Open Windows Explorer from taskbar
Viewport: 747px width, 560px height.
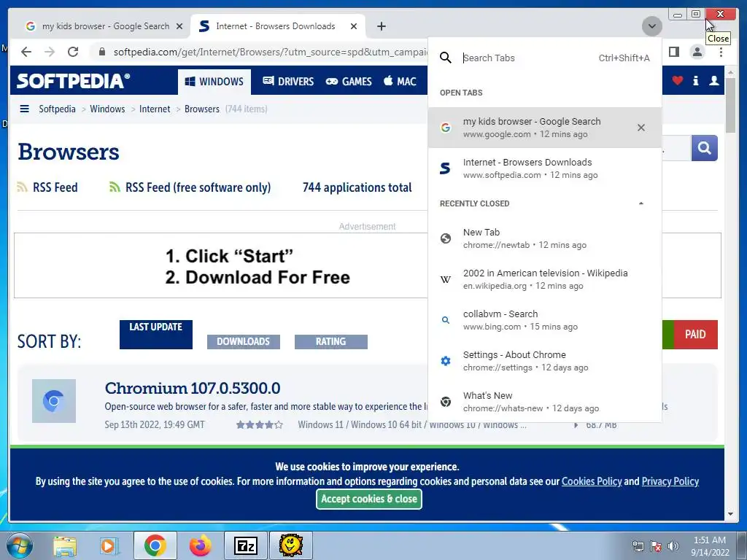(64, 545)
